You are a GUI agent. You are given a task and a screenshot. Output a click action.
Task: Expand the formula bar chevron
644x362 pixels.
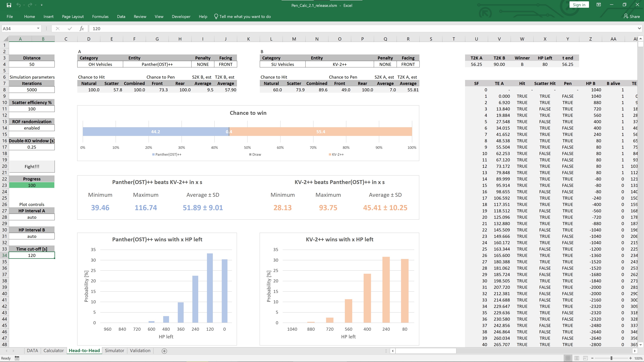point(639,28)
